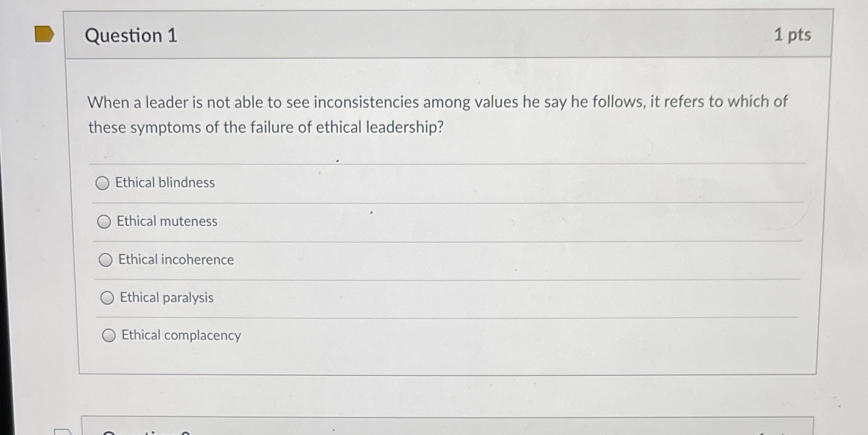Click the Ethical muteness answer text

click(166, 221)
